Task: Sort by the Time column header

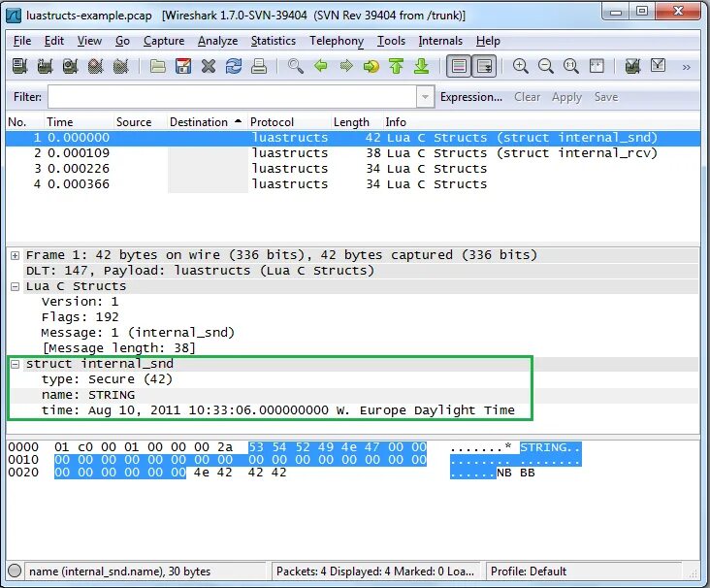Action: click(79, 122)
